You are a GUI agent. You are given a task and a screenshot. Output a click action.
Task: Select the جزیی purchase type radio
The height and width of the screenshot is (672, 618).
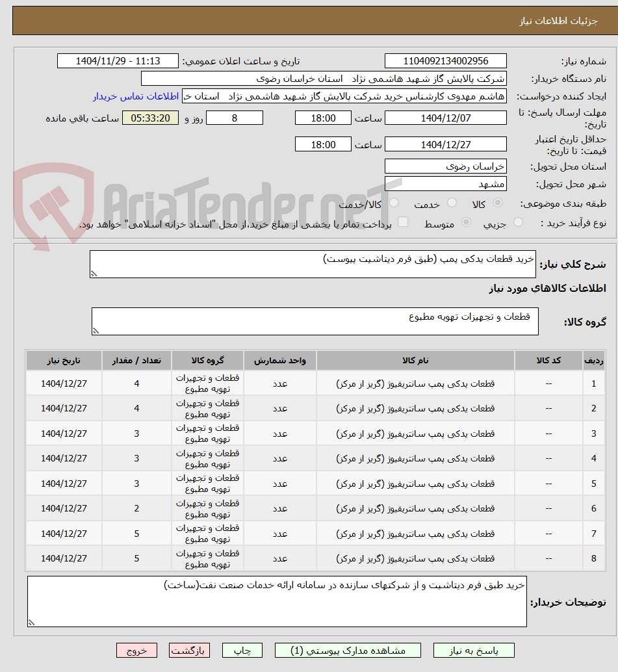coord(518,222)
